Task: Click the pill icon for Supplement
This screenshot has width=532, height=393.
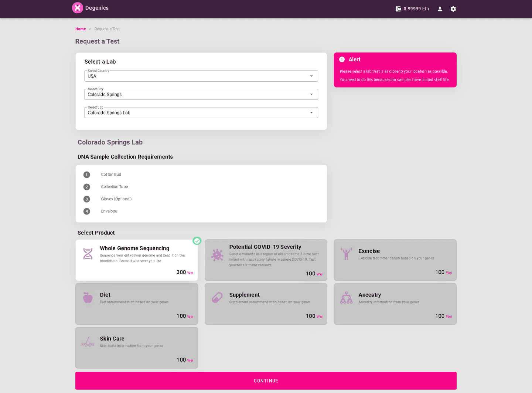Action: pos(217,298)
